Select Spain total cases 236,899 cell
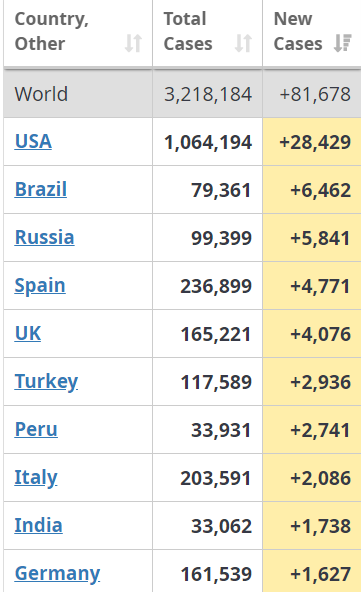The width and height of the screenshot is (361, 592). pyautogui.click(x=208, y=286)
